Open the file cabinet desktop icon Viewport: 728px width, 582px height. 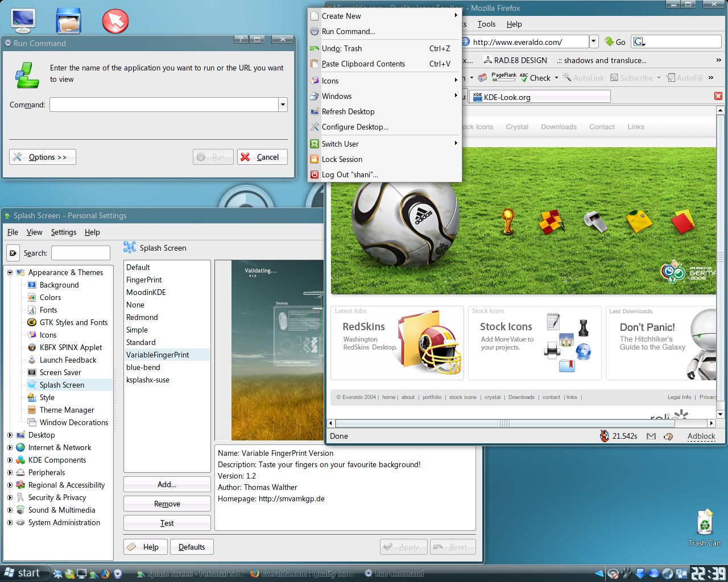tap(69, 20)
